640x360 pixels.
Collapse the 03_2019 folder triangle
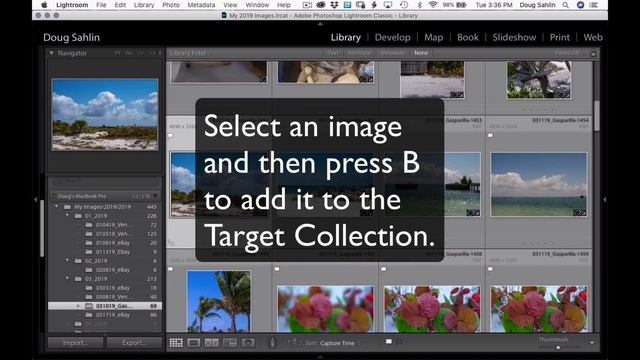pyautogui.click(x=67, y=278)
